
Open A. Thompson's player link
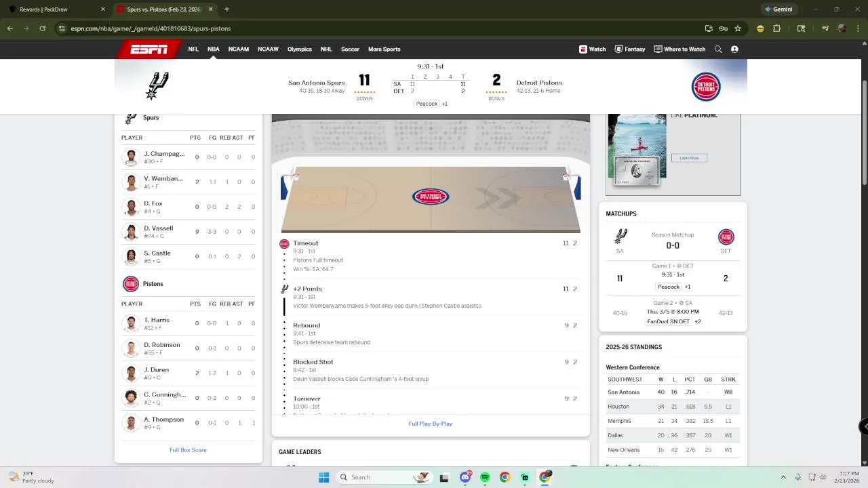pyautogui.click(x=164, y=420)
